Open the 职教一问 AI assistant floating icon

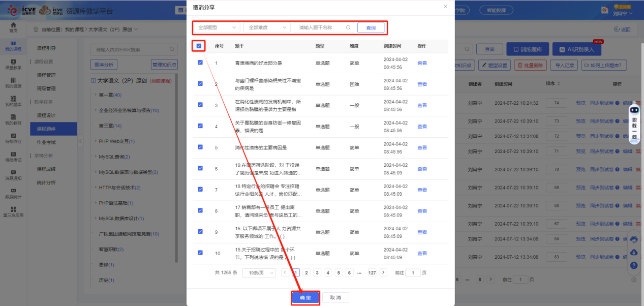[x=634, y=111]
